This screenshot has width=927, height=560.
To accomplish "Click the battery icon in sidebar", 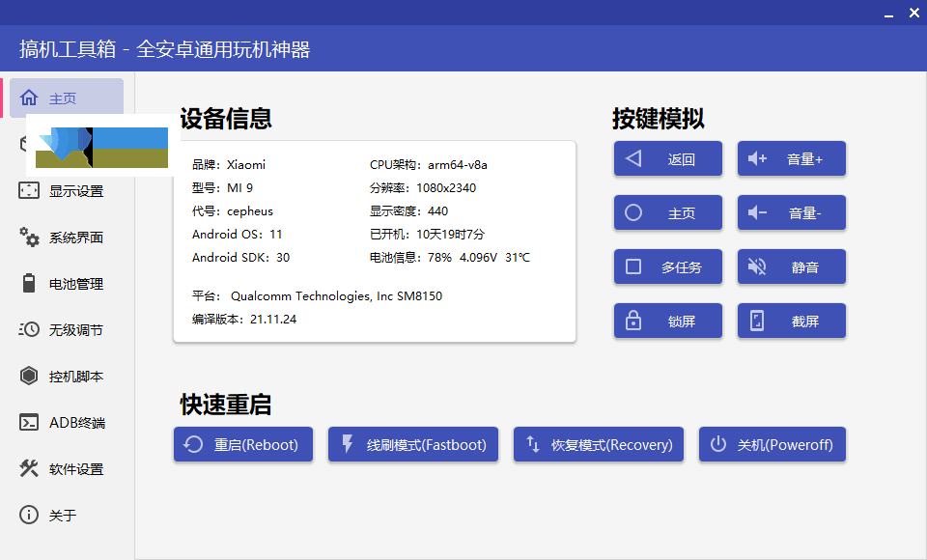I will pos(28,283).
